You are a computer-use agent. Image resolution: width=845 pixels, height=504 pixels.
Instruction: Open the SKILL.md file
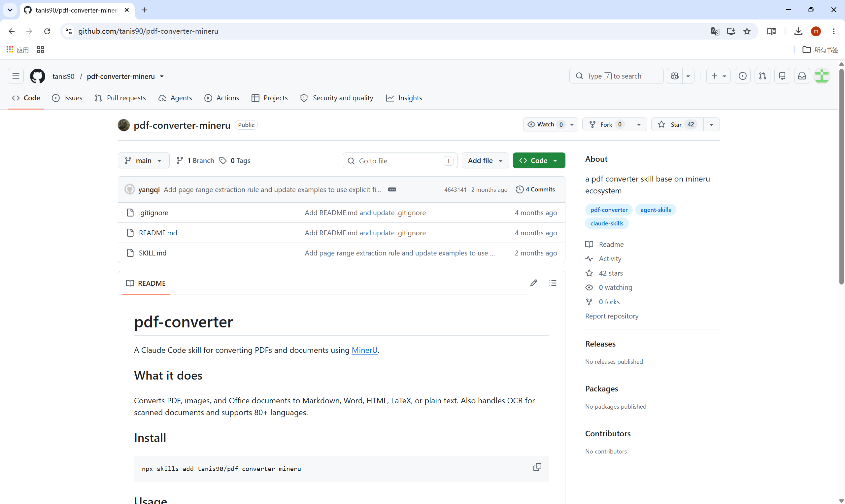[x=152, y=253]
